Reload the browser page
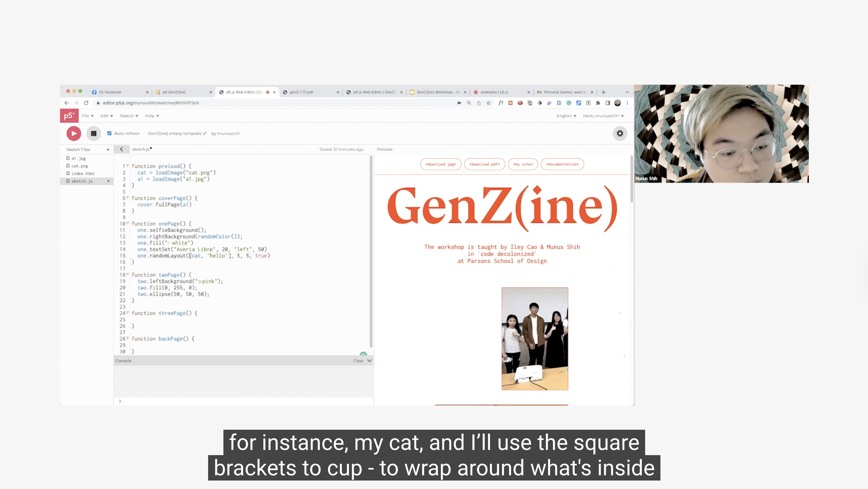The image size is (868, 489). click(86, 103)
